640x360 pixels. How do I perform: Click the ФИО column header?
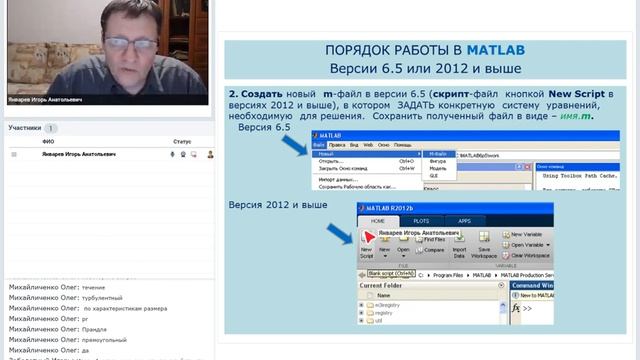pos(48,142)
